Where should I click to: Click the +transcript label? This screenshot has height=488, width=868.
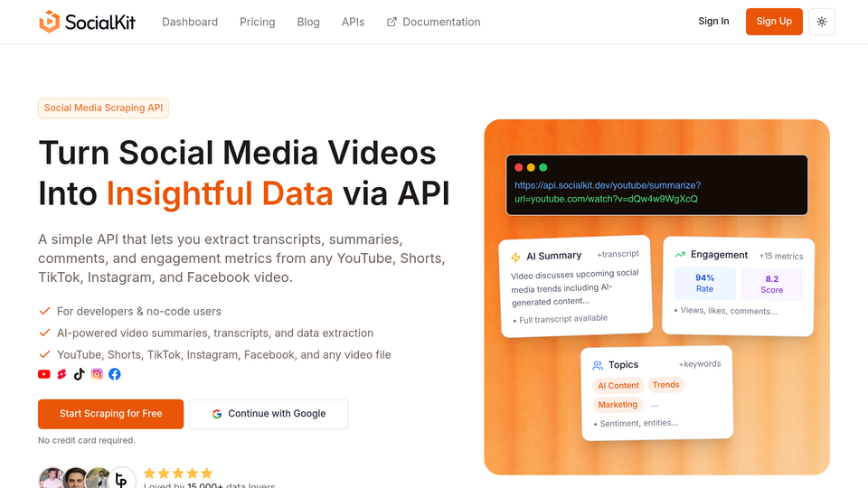[x=618, y=254]
